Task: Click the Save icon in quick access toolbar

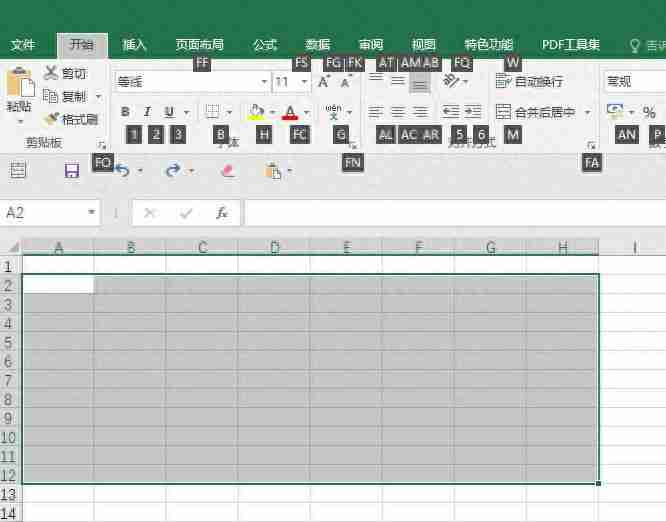Action: click(71, 171)
